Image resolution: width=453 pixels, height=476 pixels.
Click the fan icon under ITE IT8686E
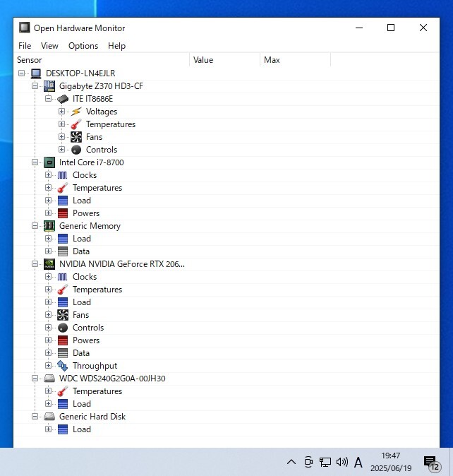click(x=76, y=137)
